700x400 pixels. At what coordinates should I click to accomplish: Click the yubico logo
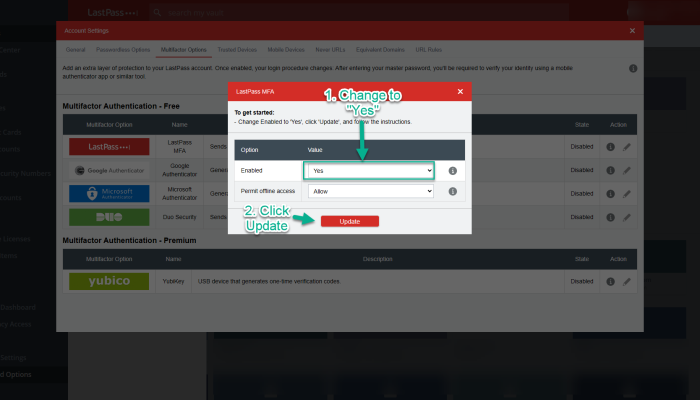[x=109, y=281]
